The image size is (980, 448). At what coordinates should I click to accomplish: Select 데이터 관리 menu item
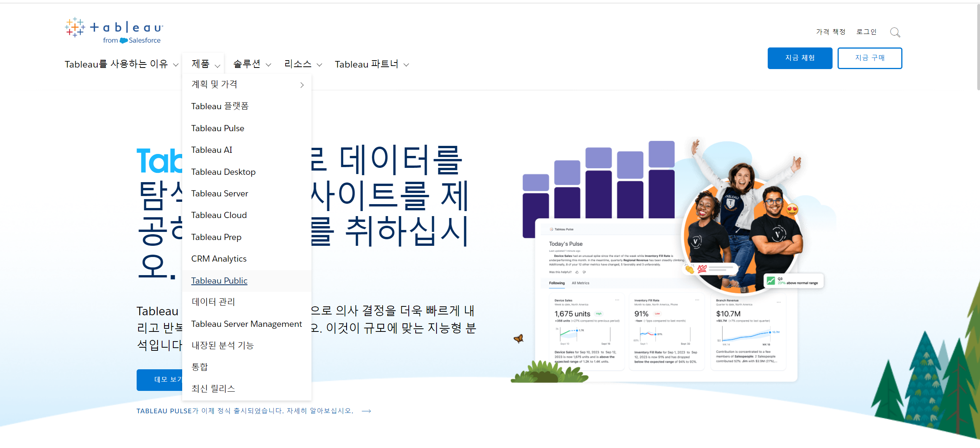pos(247,302)
